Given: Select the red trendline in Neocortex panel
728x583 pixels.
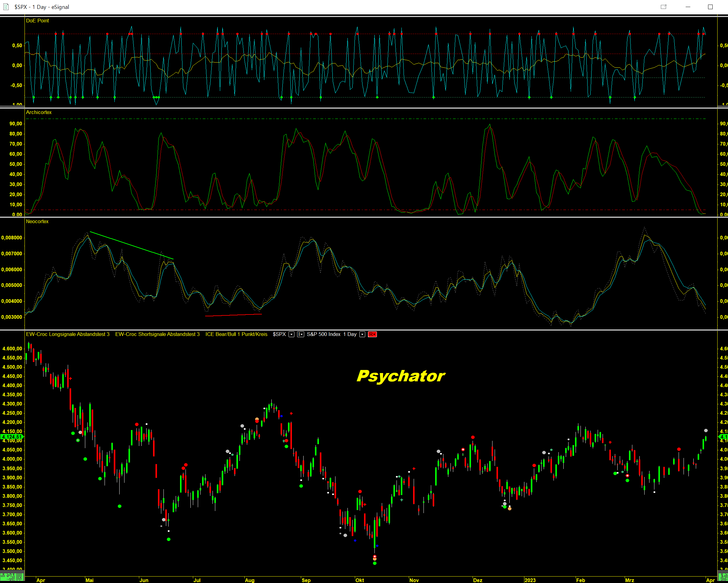Looking at the screenshot, I should pyautogui.click(x=233, y=315).
